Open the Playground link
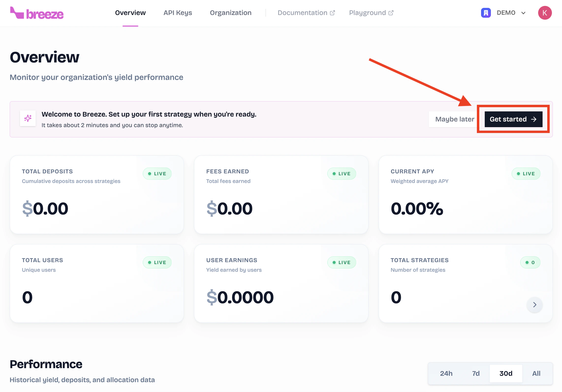 pyautogui.click(x=367, y=13)
